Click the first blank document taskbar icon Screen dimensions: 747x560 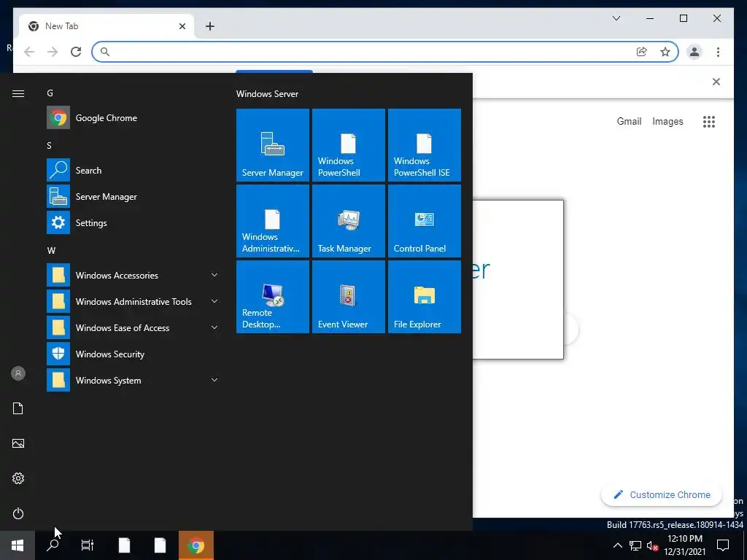tap(124, 545)
